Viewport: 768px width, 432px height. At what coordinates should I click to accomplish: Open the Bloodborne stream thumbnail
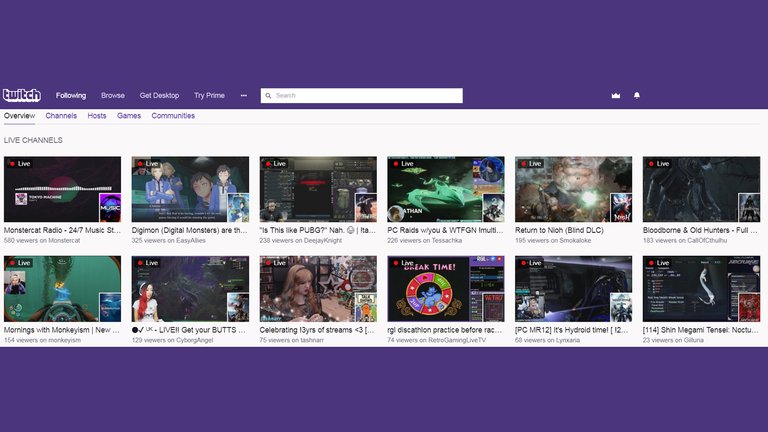701,189
